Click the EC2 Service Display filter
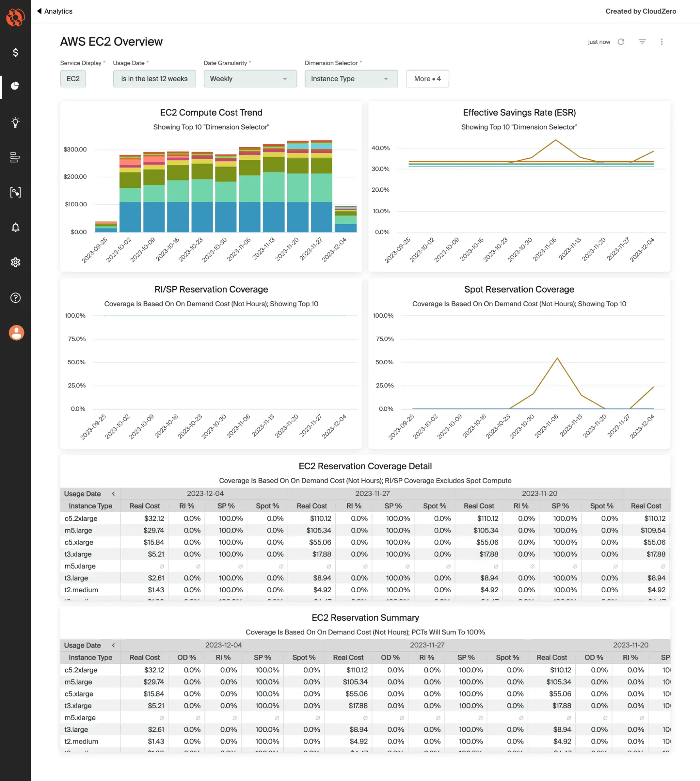700x781 pixels. tap(73, 79)
